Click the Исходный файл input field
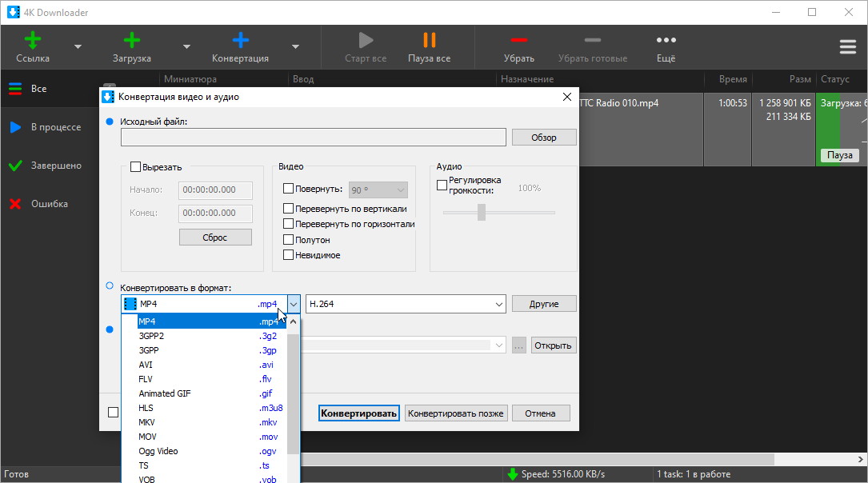This screenshot has height=483, width=868. (314, 138)
